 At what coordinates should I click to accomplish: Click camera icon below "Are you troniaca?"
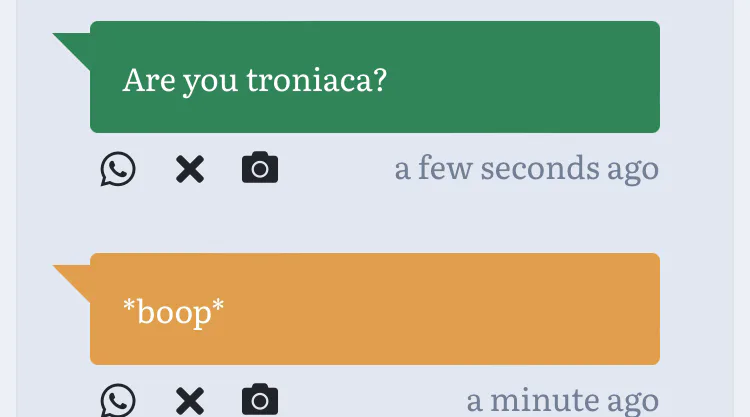click(x=260, y=168)
